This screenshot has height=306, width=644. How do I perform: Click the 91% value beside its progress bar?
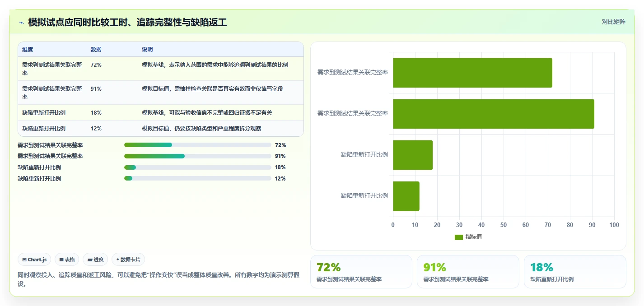[280, 156]
